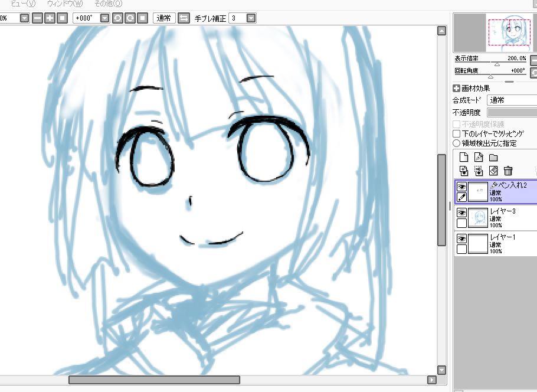This screenshot has width=537, height=392.
Task: Select 領域検出元に指定 radio option
Action: click(x=456, y=143)
